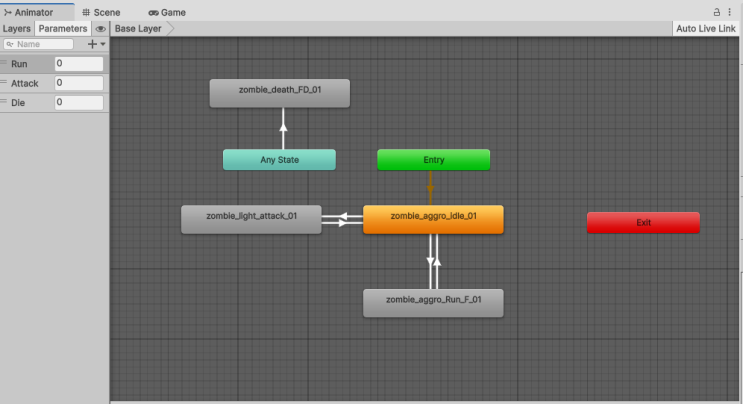Click the drag handle icon beside Attack
This screenshot has height=404, width=743.
(4, 82)
